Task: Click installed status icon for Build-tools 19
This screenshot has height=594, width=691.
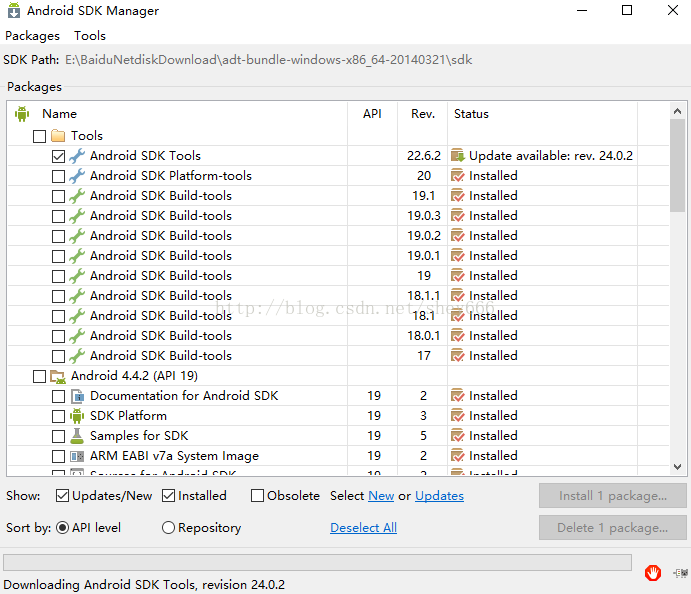Action: [x=458, y=276]
